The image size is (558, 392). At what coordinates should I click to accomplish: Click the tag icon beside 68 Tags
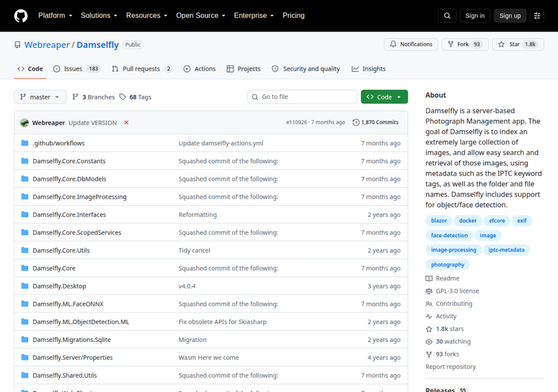[x=123, y=97]
